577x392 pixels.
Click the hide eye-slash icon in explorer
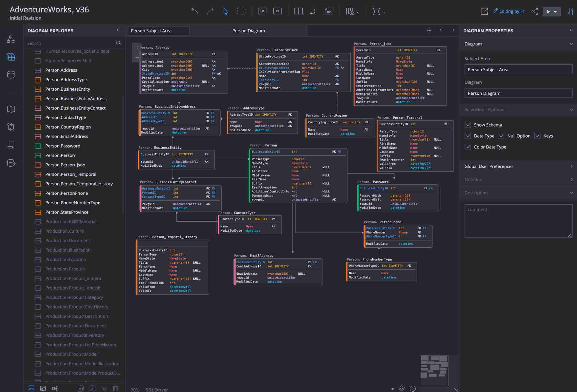pyautogui.click(x=104, y=388)
